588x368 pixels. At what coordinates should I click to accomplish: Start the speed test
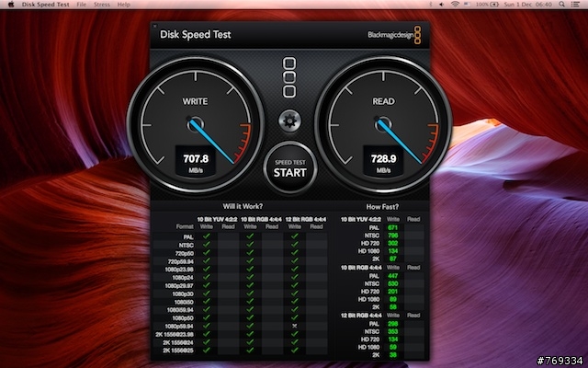tap(290, 168)
